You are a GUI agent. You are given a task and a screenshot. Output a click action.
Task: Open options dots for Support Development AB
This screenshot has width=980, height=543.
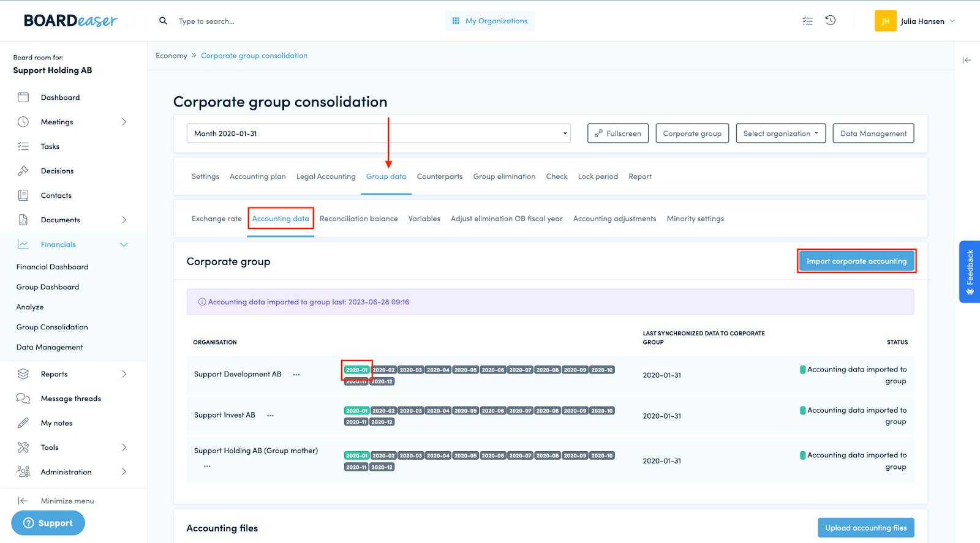click(296, 375)
